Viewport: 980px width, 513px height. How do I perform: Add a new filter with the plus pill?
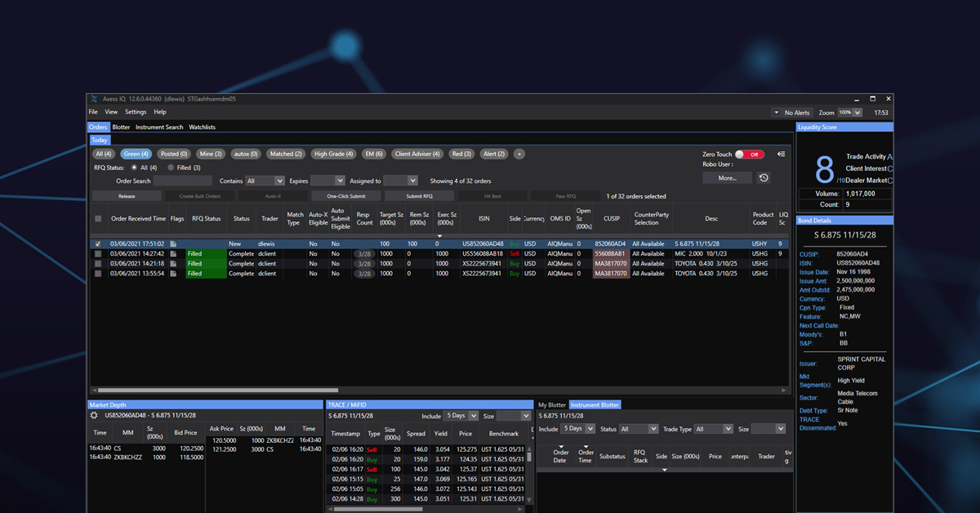(519, 154)
